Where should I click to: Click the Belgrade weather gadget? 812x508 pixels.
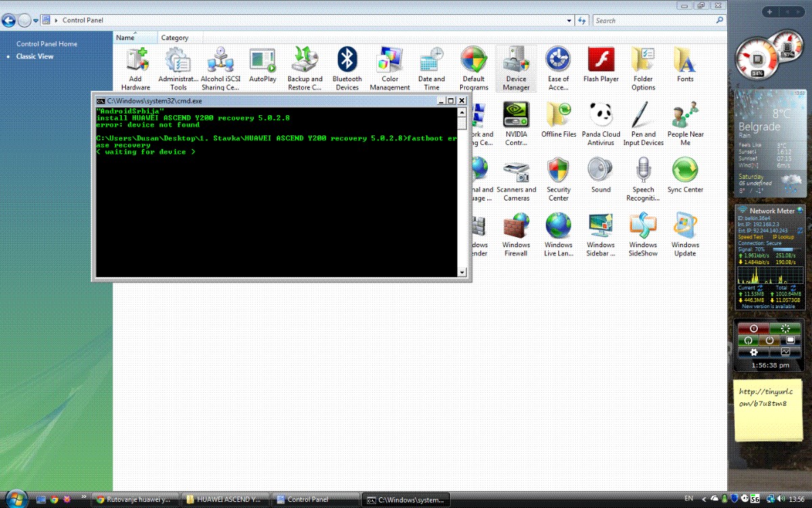(x=770, y=142)
